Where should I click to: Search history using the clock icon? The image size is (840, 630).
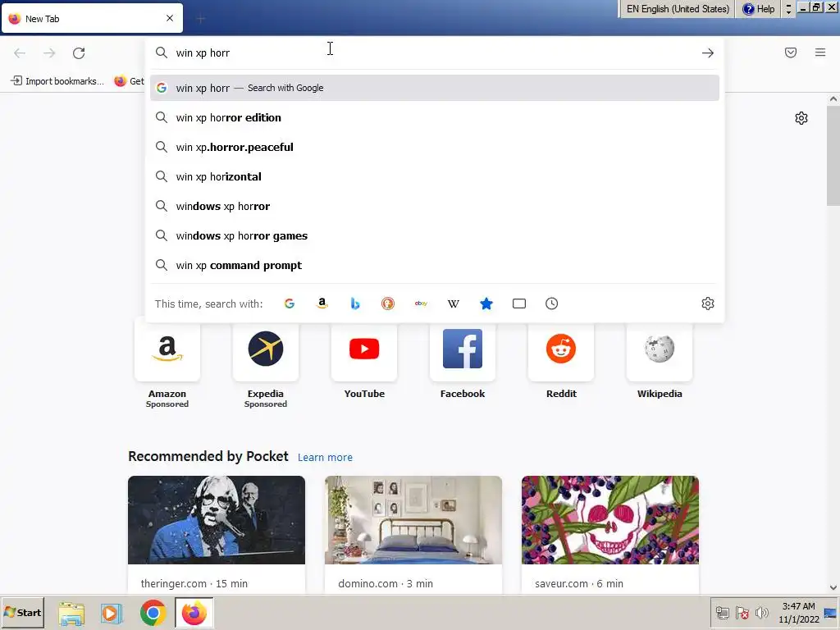pyautogui.click(x=552, y=304)
